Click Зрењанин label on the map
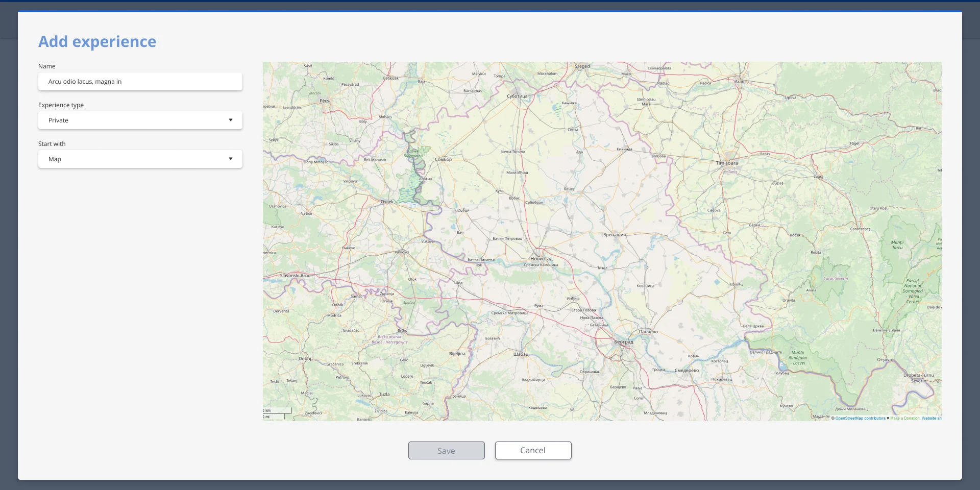980x490 pixels. [615, 235]
